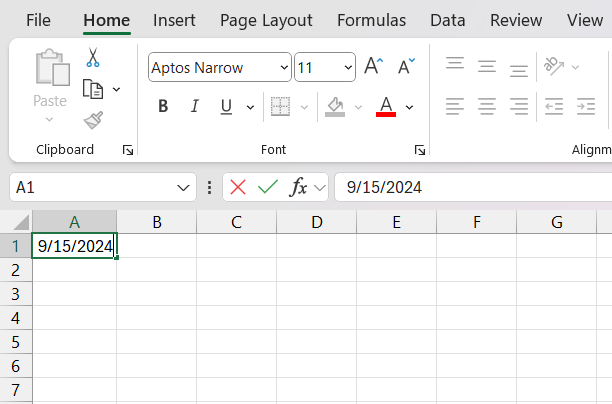Select column A header

[75, 222]
